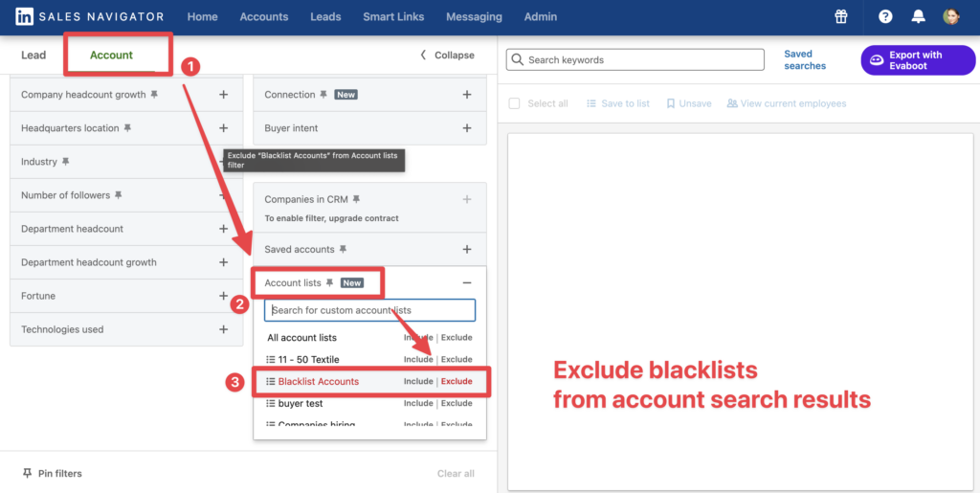Click the list icon next to 11 - 50 Textile
980x493 pixels.
[271, 359]
